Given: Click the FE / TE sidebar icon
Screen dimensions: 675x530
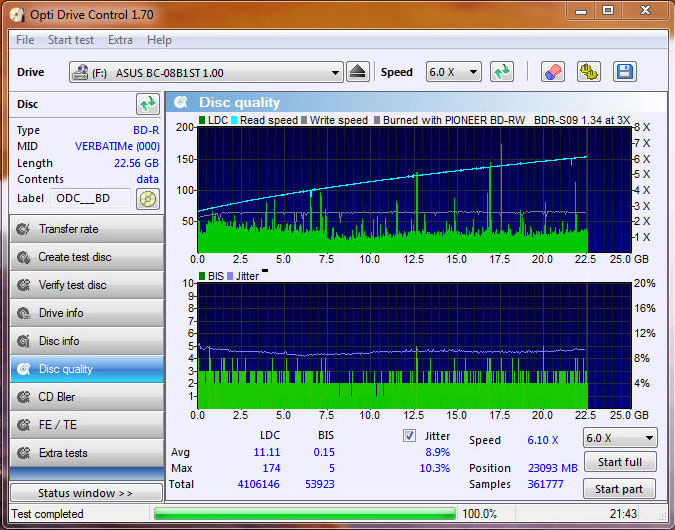Looking at the screenshot, I should click(23, 425).
